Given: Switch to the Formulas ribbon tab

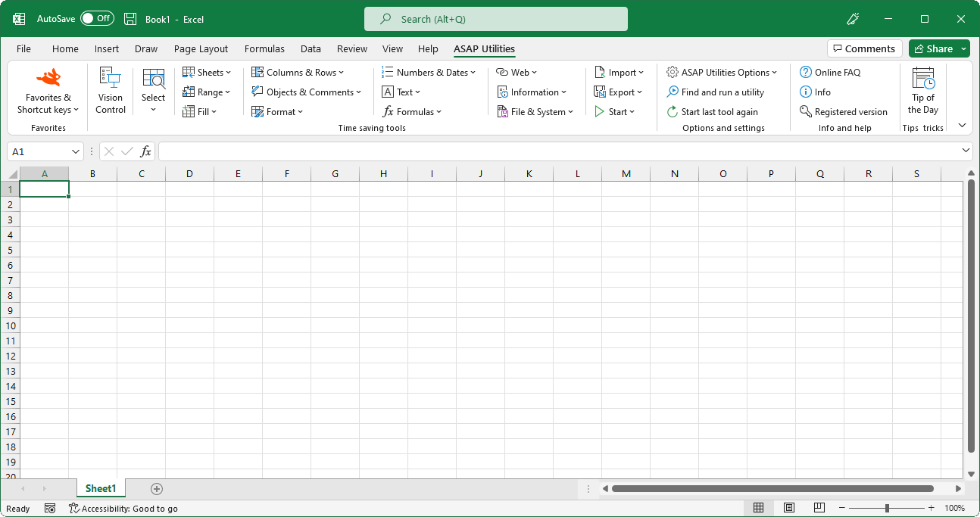Looking at the screenshot, I should pos(264,48).
